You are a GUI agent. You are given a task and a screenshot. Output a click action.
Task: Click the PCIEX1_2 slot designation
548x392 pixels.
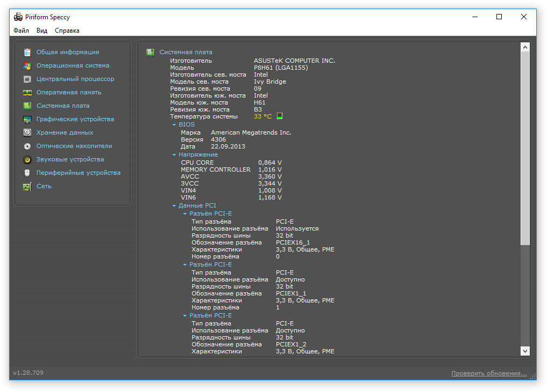291,344
